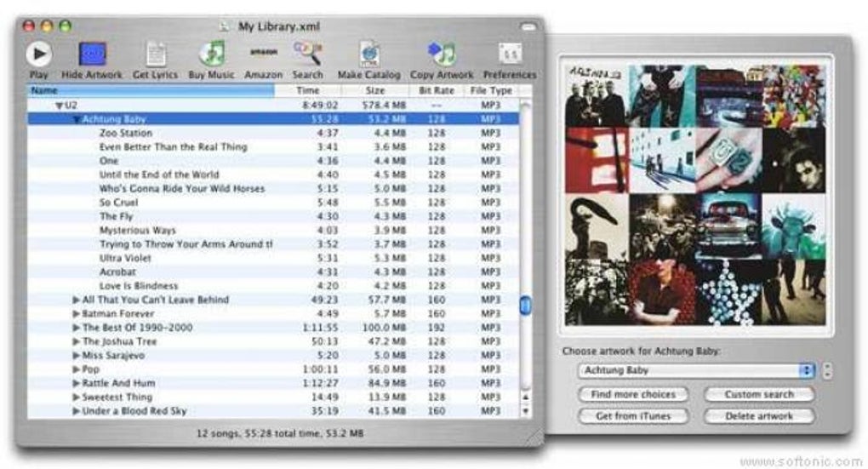The image size is (868, 469).
Task: Sort by the File Type column header
Action: pyautogui.click(x=491, y=90)
